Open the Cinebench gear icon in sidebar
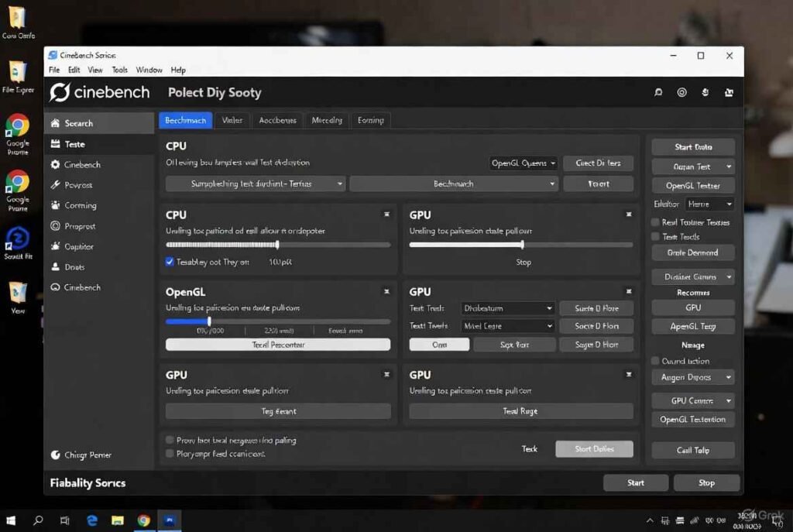 [55, 165]
